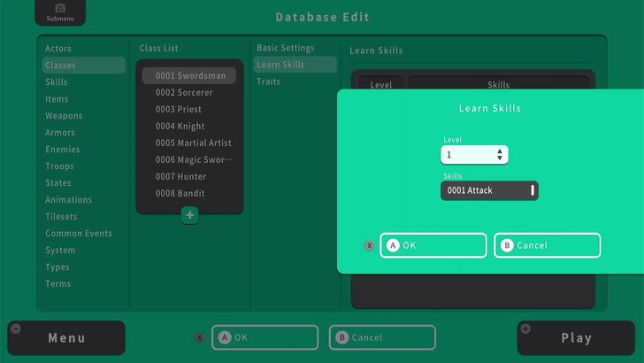The width and height of the screenshot is (644, 363).
Task: Click the Level number input field
Action: [474, 155]
